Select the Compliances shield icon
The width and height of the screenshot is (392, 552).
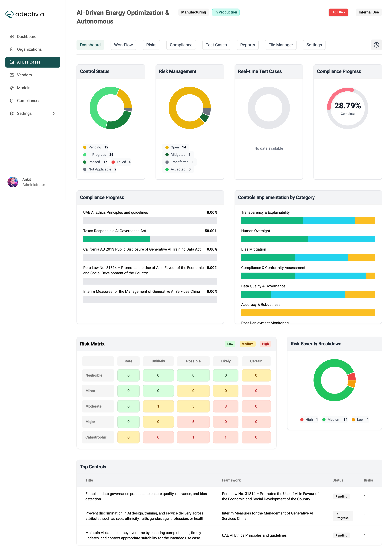tap(12, 100)
